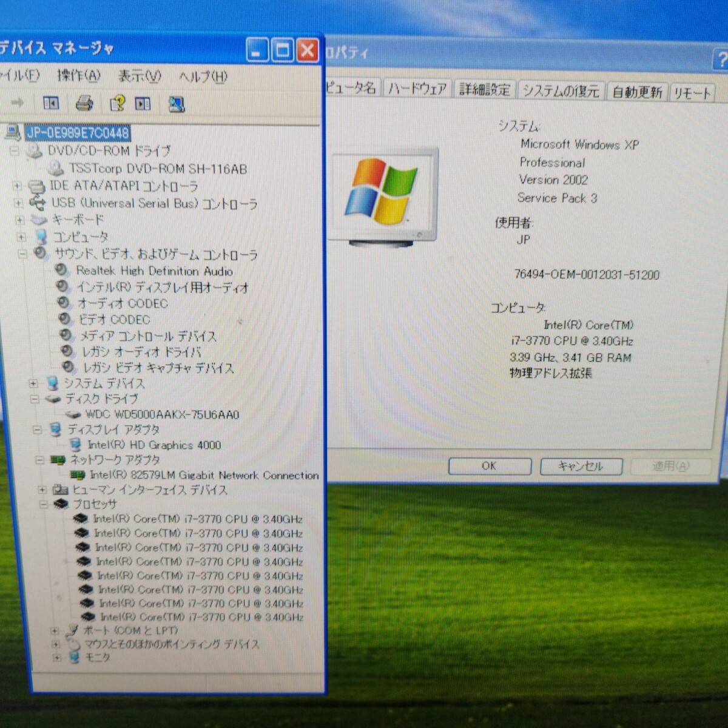Expand the USB (Universal Serial Bus) コントローラ node
Screen dimensions: 728x728
tap(18, 203)
